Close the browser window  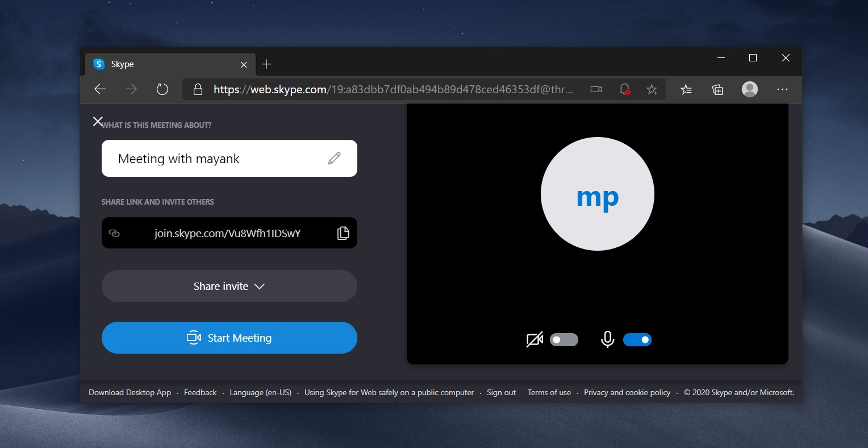tap(786, 57)
